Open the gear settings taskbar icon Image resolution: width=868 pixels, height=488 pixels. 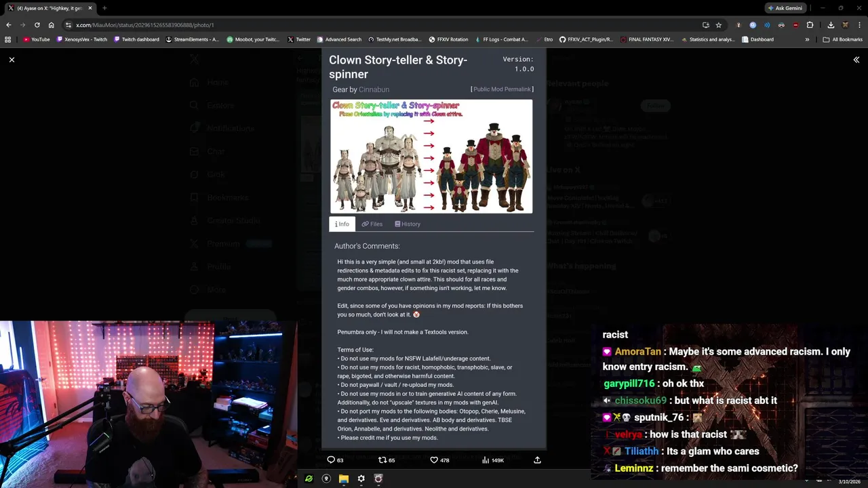(361, 479)
